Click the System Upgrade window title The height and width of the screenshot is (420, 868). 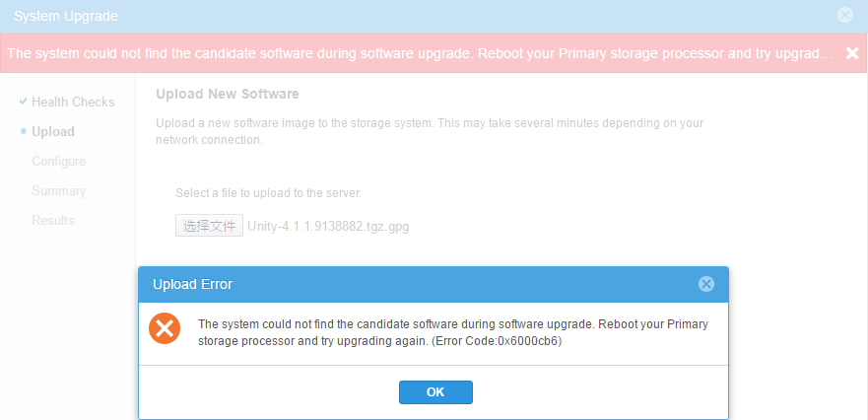pyautogui.click(x=65, y=15)
